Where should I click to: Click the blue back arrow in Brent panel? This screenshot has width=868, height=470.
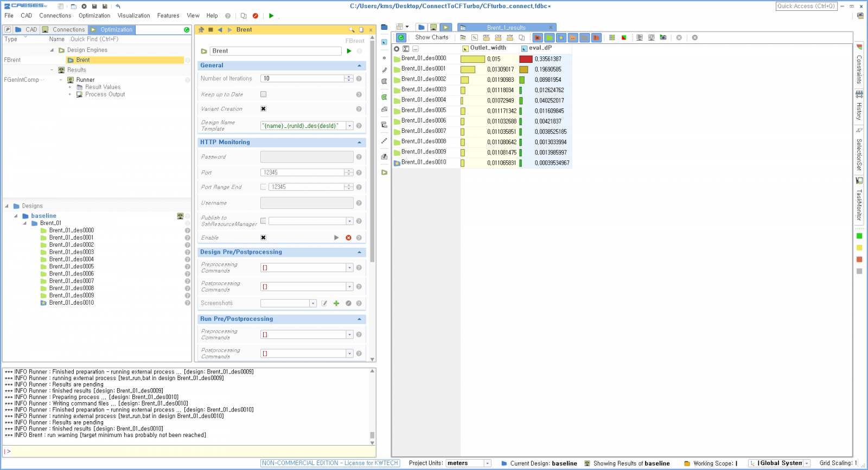220,30
